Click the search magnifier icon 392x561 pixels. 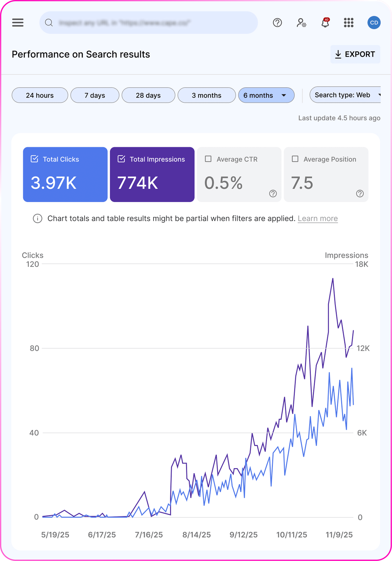pos(49,23)
